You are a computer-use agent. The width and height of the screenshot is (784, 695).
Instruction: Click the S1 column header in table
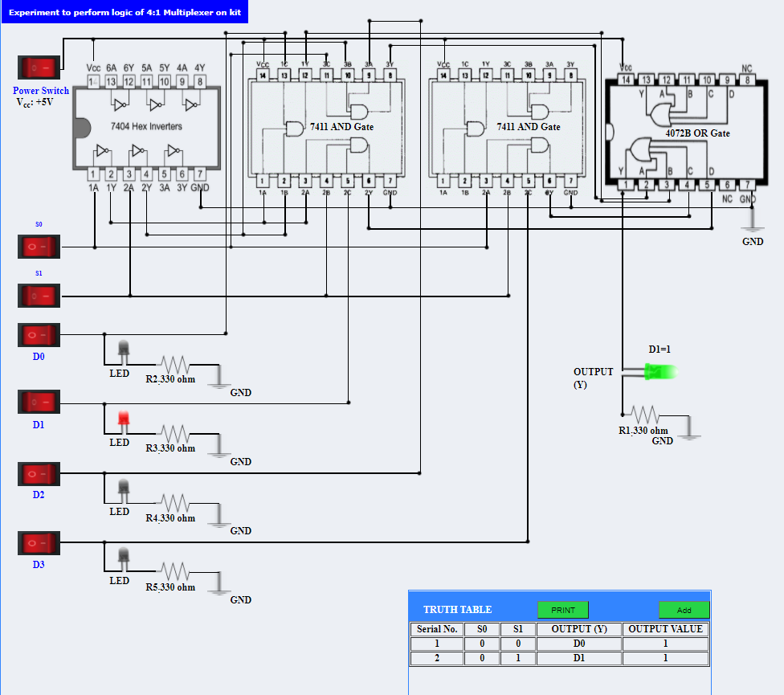[x=518, y=629]
